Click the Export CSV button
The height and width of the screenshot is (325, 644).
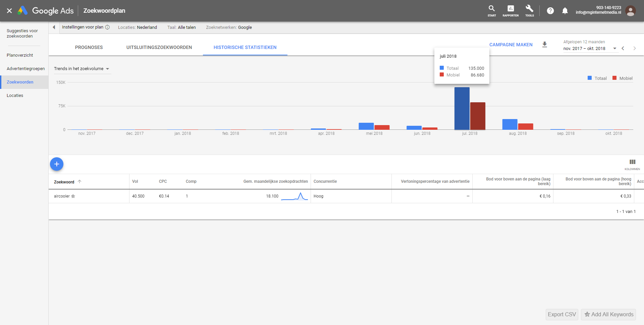tap(562, 314)
